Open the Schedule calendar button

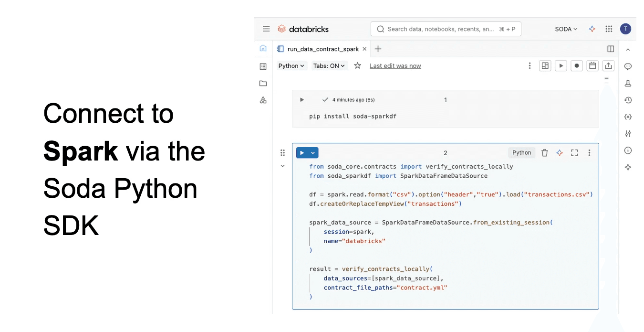592,66
